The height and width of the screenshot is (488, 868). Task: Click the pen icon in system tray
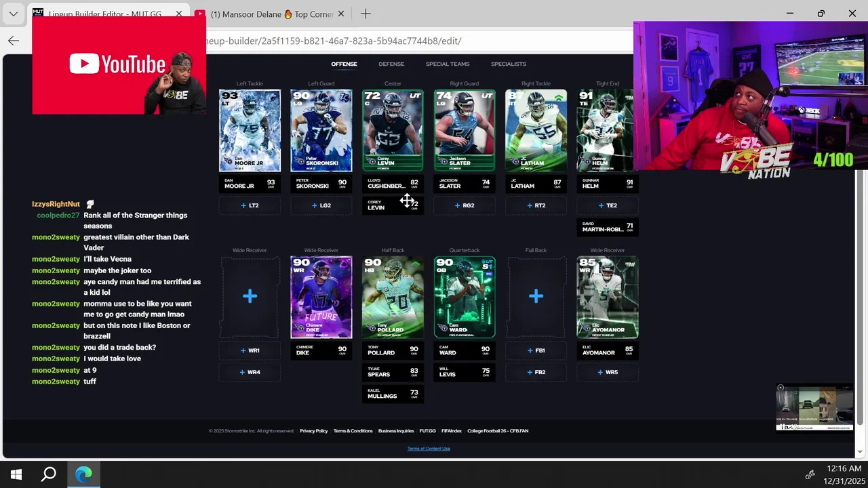pos(810,474)
